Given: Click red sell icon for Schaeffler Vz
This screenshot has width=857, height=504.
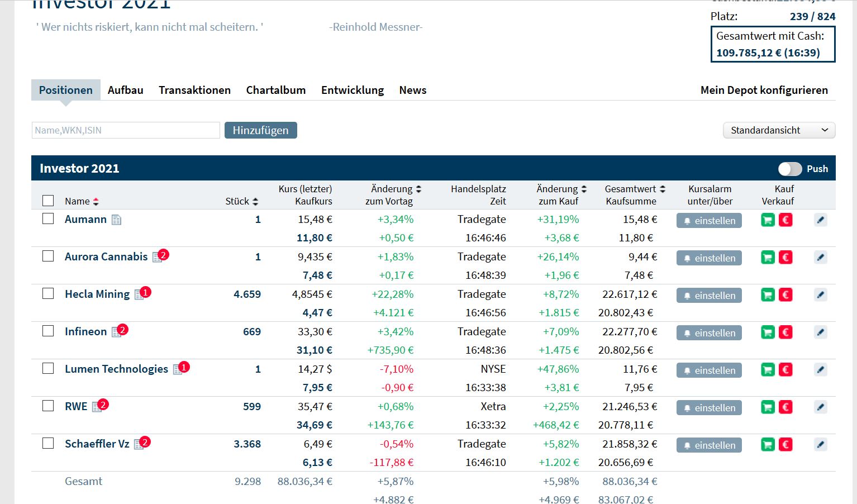Looking at the screenshot, I should tap(785, 445).
